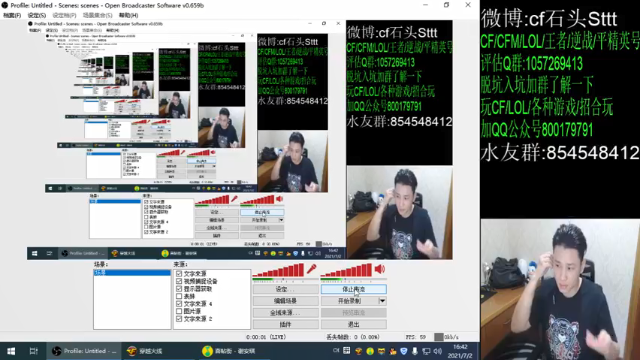640x360 pixels.
Task: Click the 退出 exit button
Action: point(353,324)
